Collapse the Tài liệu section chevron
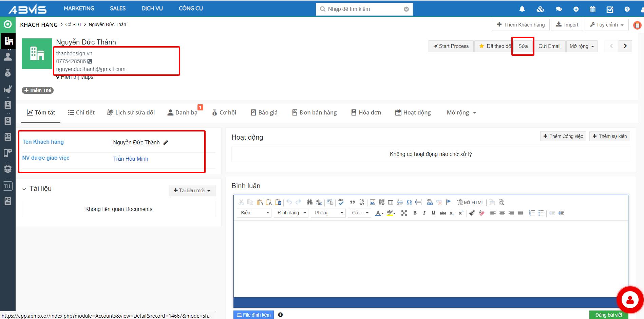This screenshot has height=319, width=644. coord(24,189)
